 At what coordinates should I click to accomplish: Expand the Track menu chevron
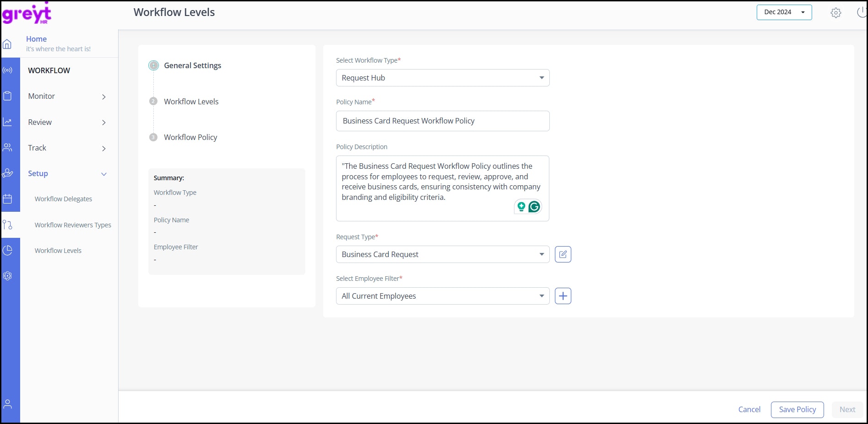(x=104, y=148)
